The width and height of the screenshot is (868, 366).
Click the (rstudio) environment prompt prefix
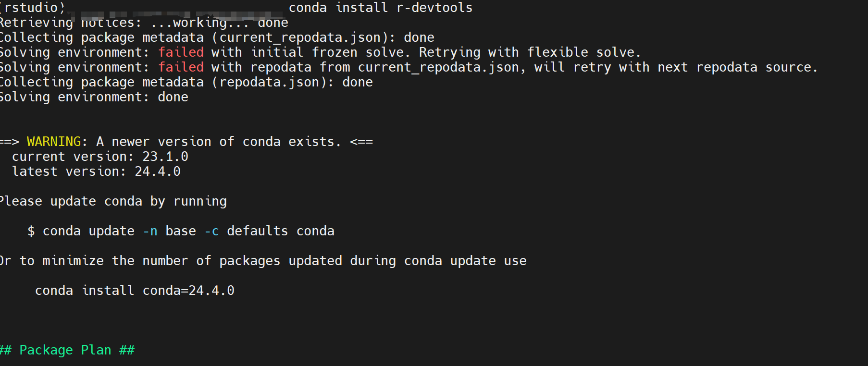(x=33, y=8)
